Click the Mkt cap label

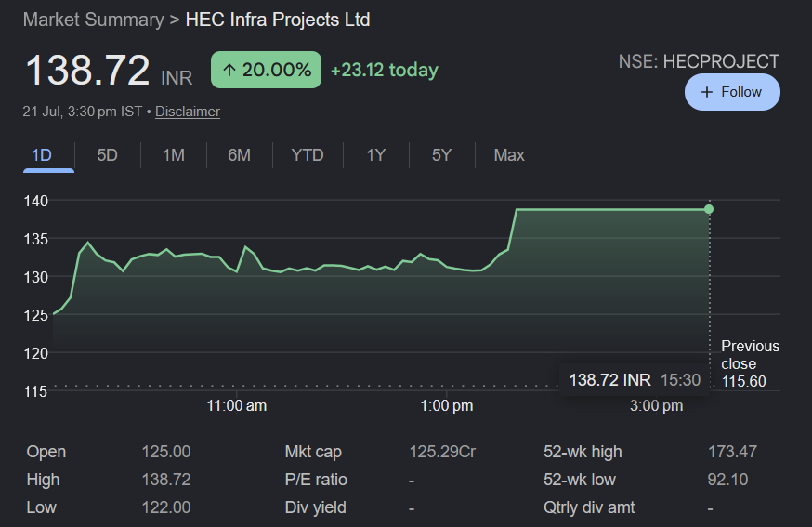pyautogui.click(x=313, y=452)
